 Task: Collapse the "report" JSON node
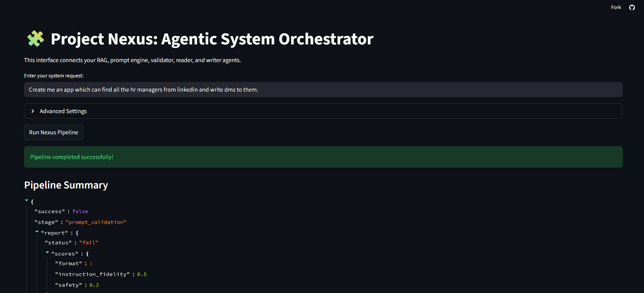pyautogui.click(x=37, y=232)
